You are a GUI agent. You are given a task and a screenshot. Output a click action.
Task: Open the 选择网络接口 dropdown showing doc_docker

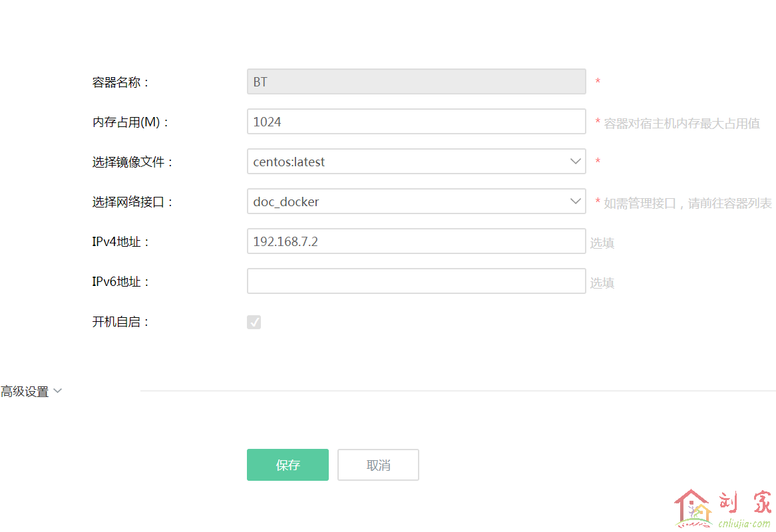pyautogui.click(x=416, y=201)
